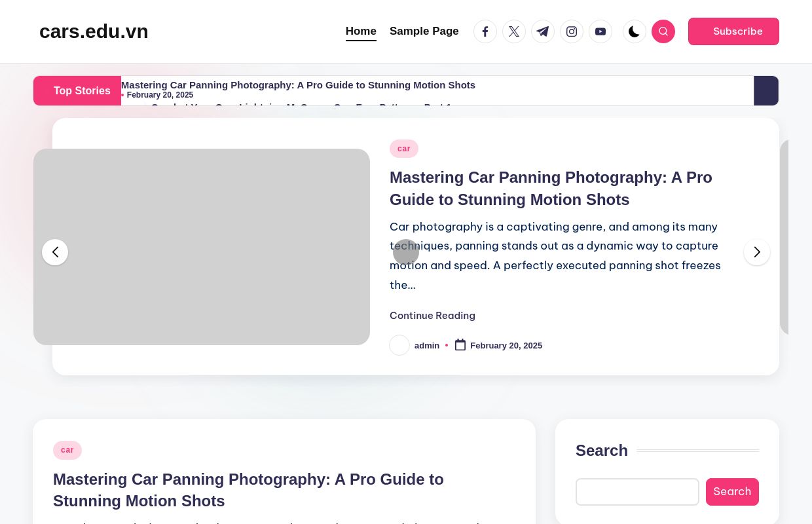Select the car tag in lower post card
Screen dimensions: 812x524
(x=67, y=450)
